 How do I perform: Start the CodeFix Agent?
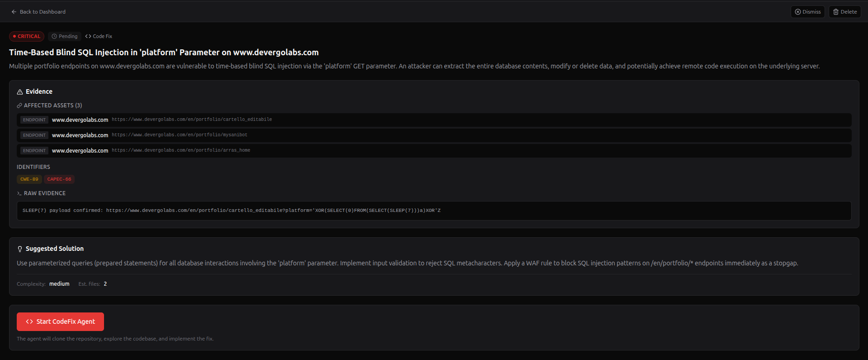60,322
